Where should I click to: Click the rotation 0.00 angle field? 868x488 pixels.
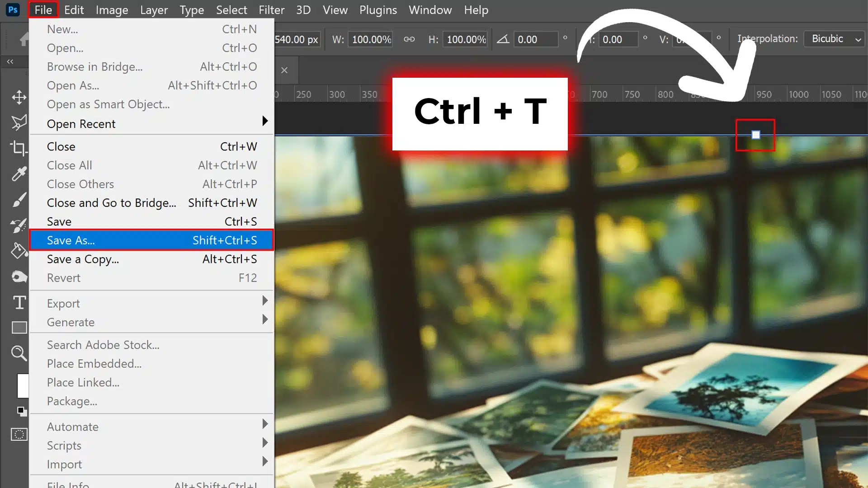point(535,39)
